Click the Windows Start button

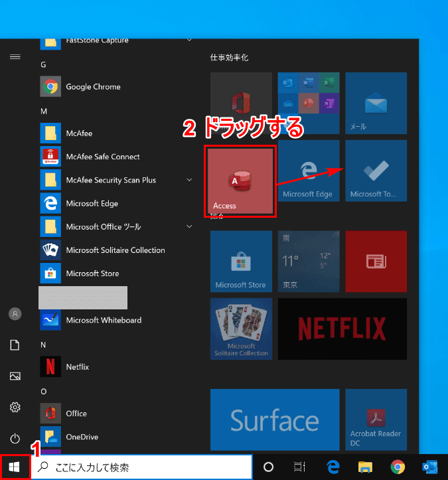tap(15, 467)
